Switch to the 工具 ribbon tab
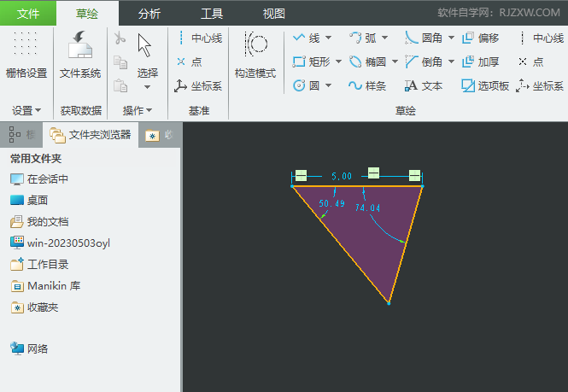The image size is (568, 392). click(x=212, y=14)
